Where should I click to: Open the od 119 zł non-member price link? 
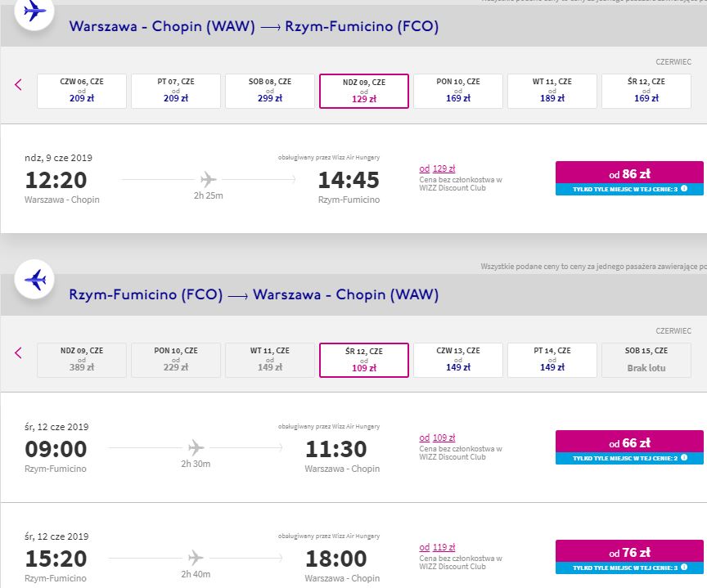[437, 547]
